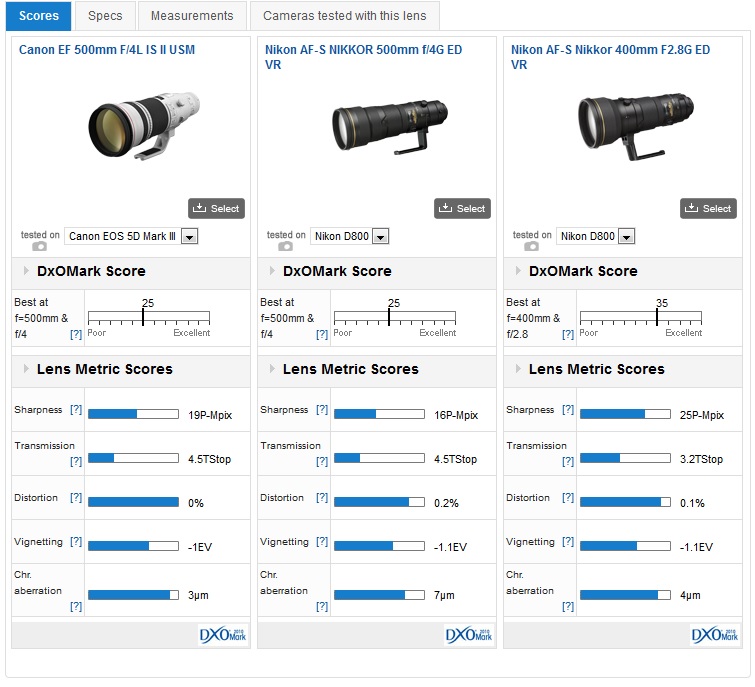The width and height of the screenshot is (755, 687).
Task: Open the Cameras tested with this lens tab
Action: tap(344, 16)
